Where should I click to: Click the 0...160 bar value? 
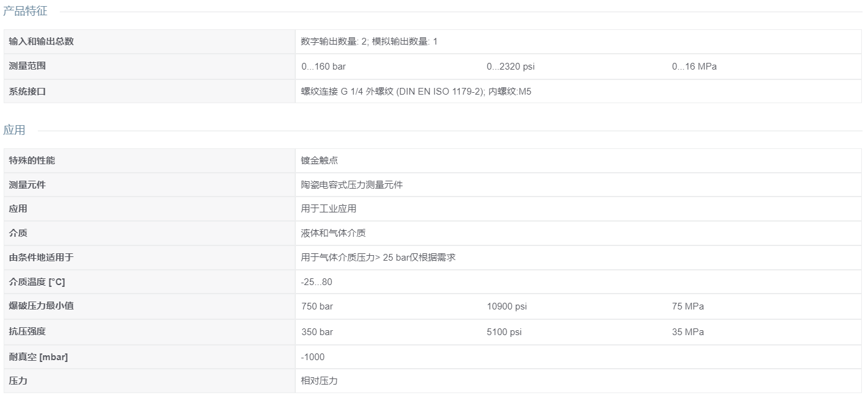[x=323, y=67]
